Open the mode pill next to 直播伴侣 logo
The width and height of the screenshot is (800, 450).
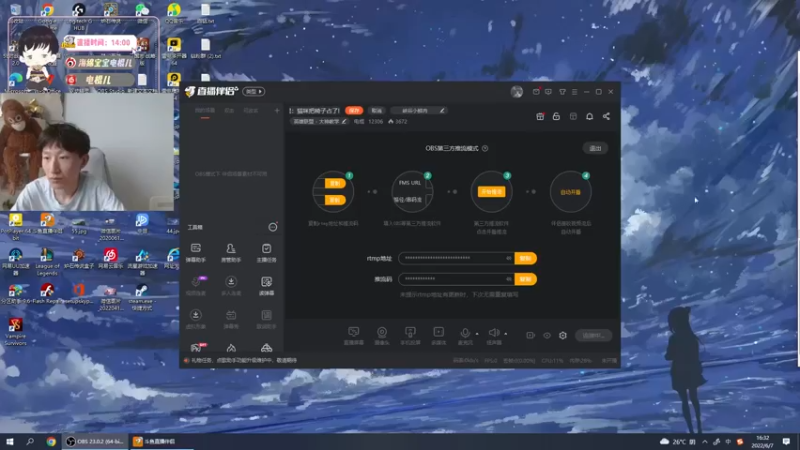click(x=254, y=92)
